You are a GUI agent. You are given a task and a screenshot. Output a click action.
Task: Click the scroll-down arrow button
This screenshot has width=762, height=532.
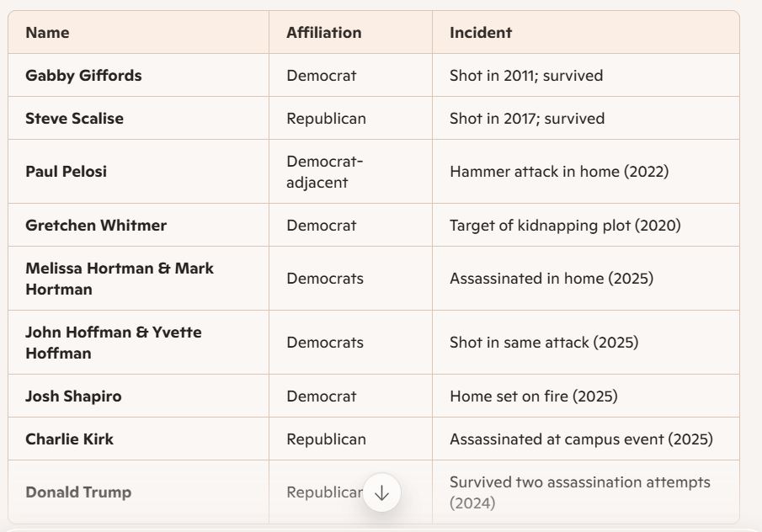(x=381, y=493)
